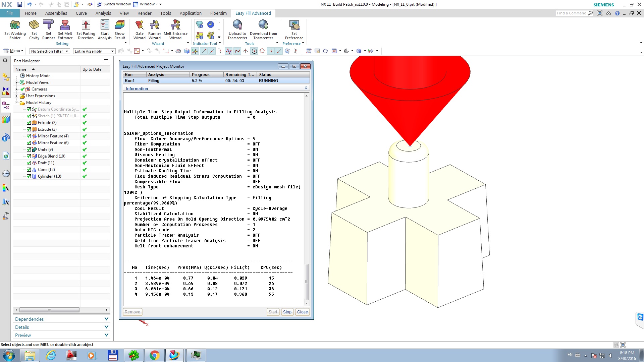This screenshot has height=362, width=644.
Task: Open the Menu dropdown
Action: [13, 51]
